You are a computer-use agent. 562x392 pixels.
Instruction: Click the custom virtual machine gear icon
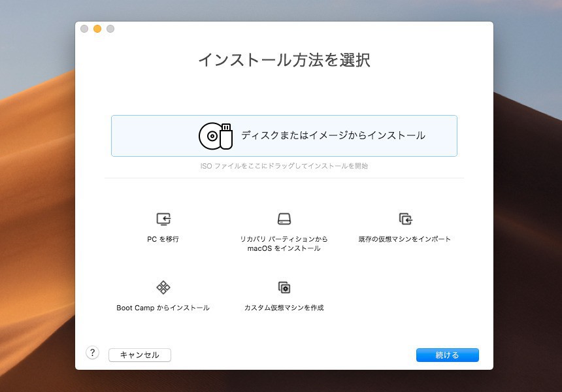(284, 287)
